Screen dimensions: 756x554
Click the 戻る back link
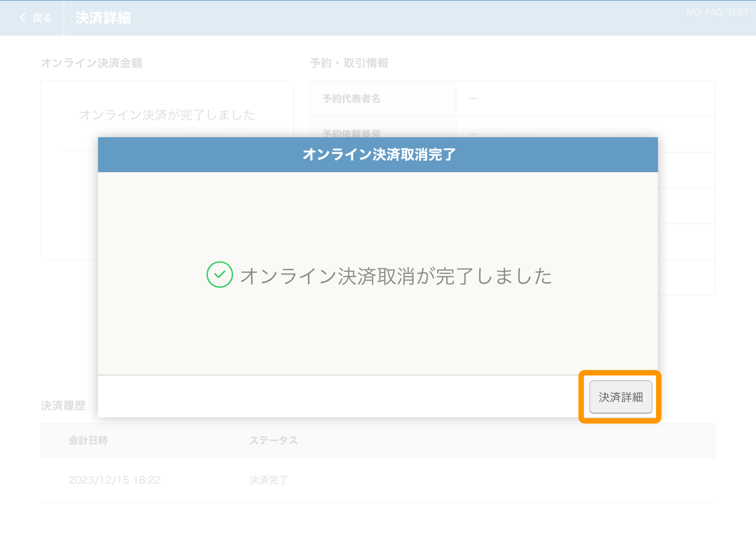click(42, 18)
